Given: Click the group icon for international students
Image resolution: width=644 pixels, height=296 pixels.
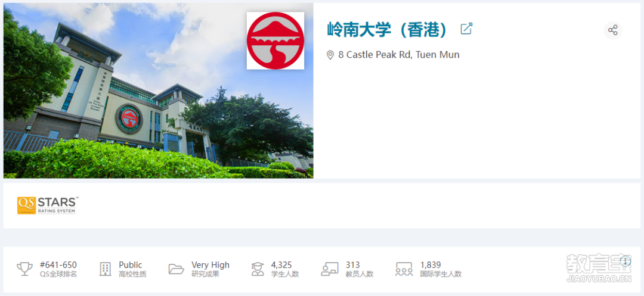Looking at the screenshot, I should click(404, 269).
